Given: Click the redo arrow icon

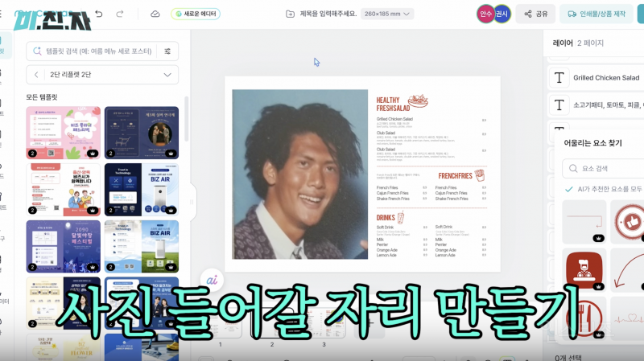Looking at the screenshot, I should click(119, 14).
